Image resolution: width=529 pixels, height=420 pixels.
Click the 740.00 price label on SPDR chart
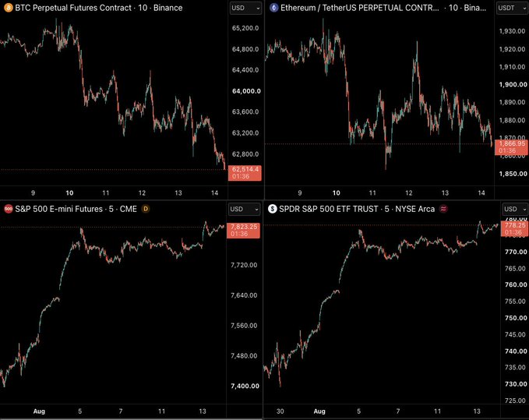click(516, 351)
